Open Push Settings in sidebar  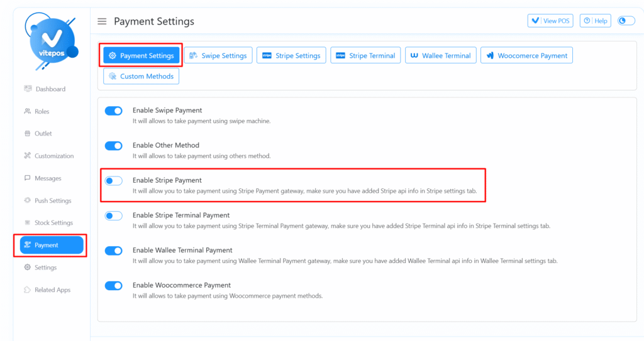53,201
